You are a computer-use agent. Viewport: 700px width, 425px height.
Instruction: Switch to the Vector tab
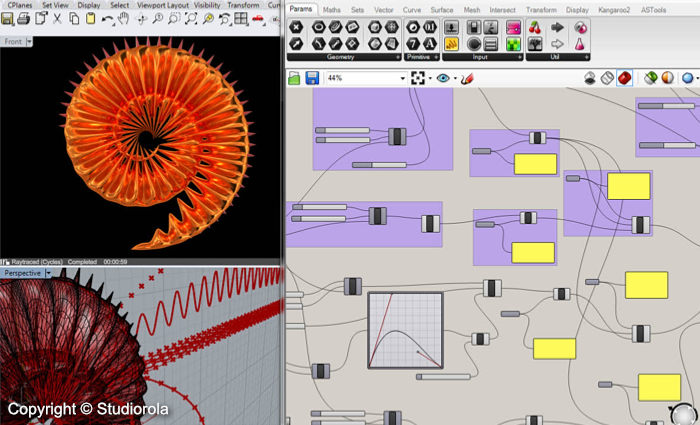[x=384, y=9]
